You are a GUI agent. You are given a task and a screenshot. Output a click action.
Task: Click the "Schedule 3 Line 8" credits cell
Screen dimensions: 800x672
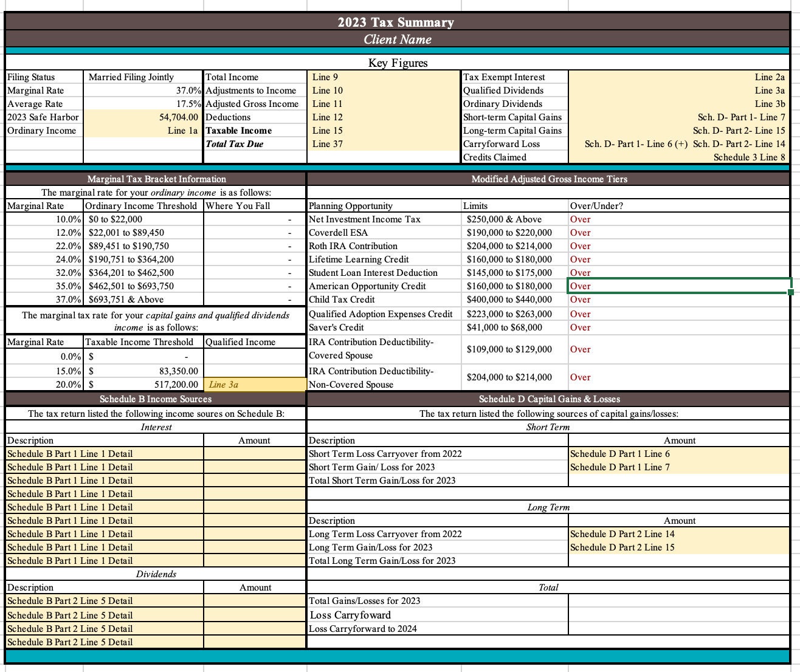point(679,157)
